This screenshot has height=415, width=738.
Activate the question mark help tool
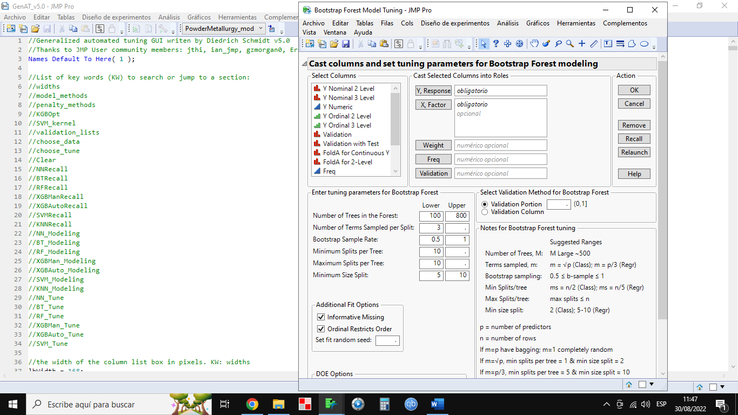pos(496,44)
